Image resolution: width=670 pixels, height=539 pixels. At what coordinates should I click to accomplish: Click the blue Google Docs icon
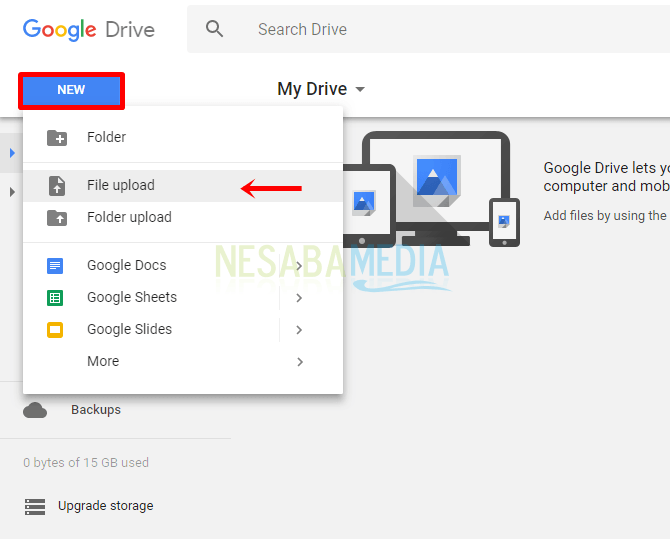point(55,266)
